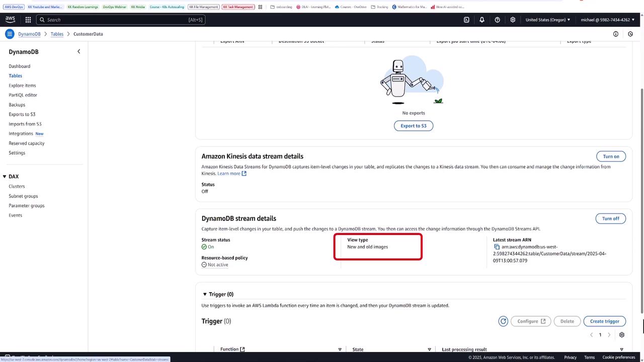Click the Delete trigger button
This screenshot has width=644, height=362.
coord(567,321)
